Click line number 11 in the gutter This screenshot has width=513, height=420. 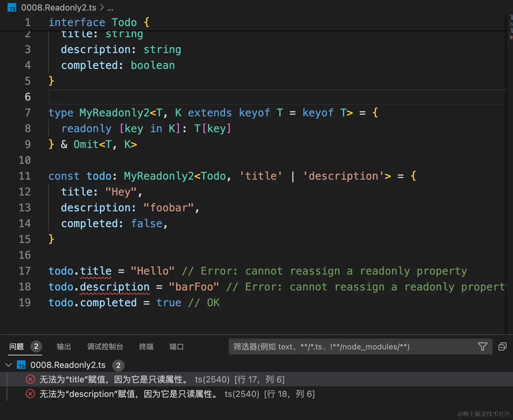tap(25, 176)
